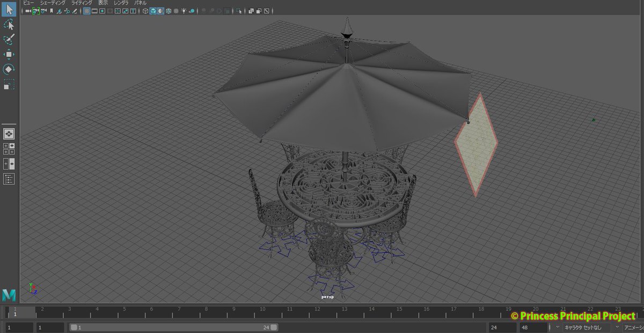Click the animation end time field showing 48
The height and width of the screenshot is (333, 644).
tap(533, 327)
